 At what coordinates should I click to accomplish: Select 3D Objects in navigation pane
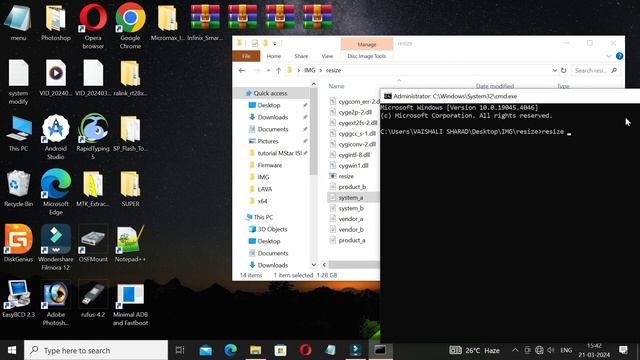(272, 229)
